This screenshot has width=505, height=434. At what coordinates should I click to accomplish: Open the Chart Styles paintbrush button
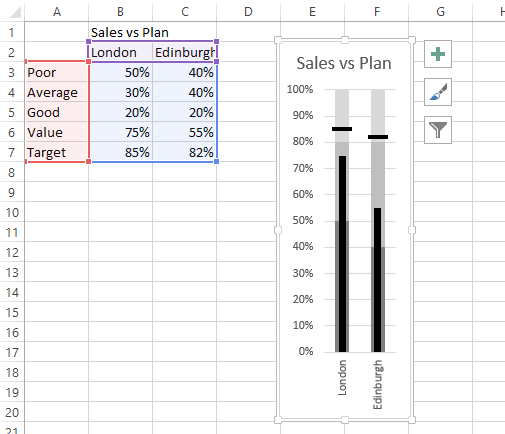[x=438, y=92]
